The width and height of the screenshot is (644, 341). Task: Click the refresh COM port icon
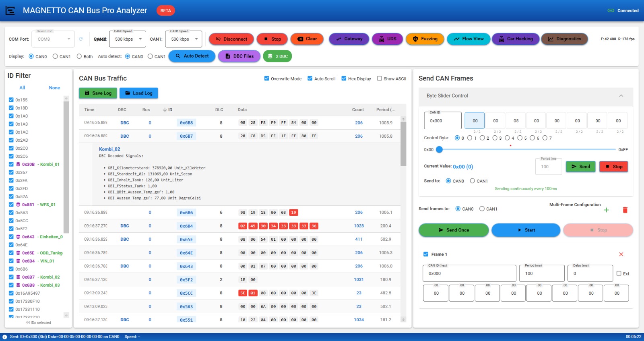click(x=81, y=39)
